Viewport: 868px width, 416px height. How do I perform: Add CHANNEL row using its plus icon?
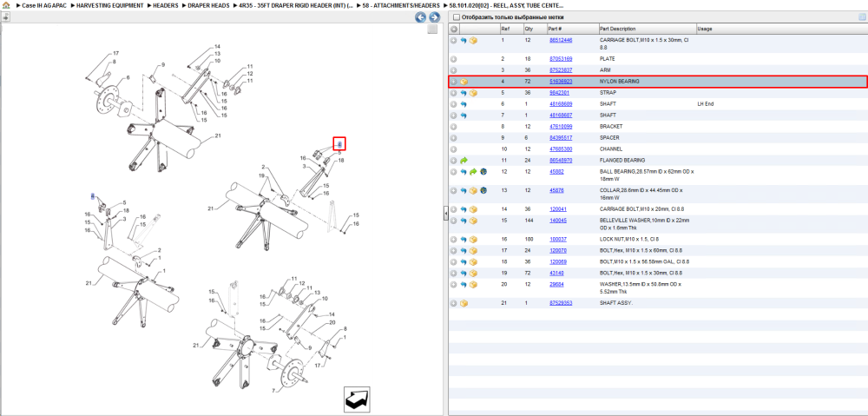453,149
